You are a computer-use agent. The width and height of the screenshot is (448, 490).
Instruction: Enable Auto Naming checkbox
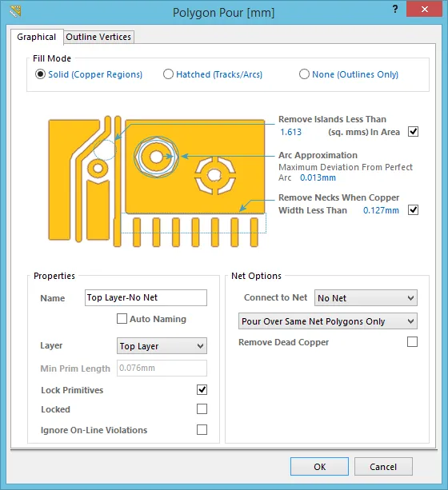[122, 319]
